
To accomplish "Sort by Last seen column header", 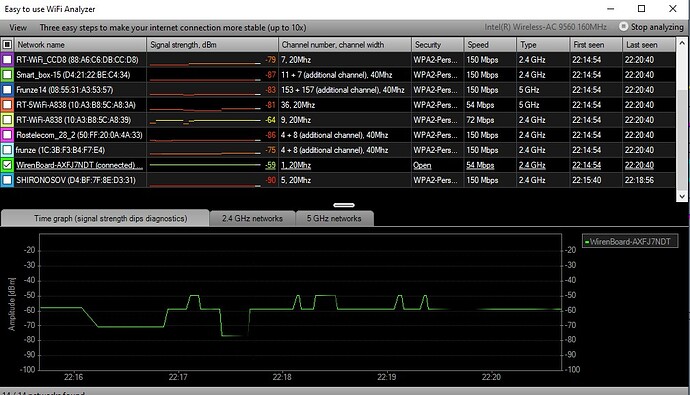I will click(x=649, y=44).
